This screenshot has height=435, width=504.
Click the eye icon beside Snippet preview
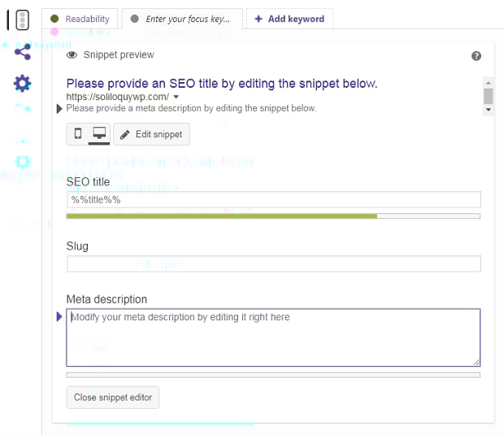(x=72, y=55)
